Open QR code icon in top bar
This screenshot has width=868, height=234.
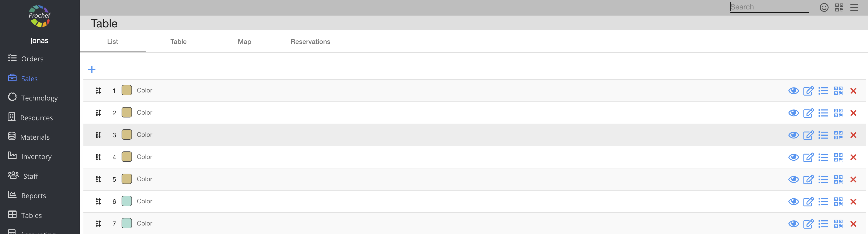click(x=839, y=7)
